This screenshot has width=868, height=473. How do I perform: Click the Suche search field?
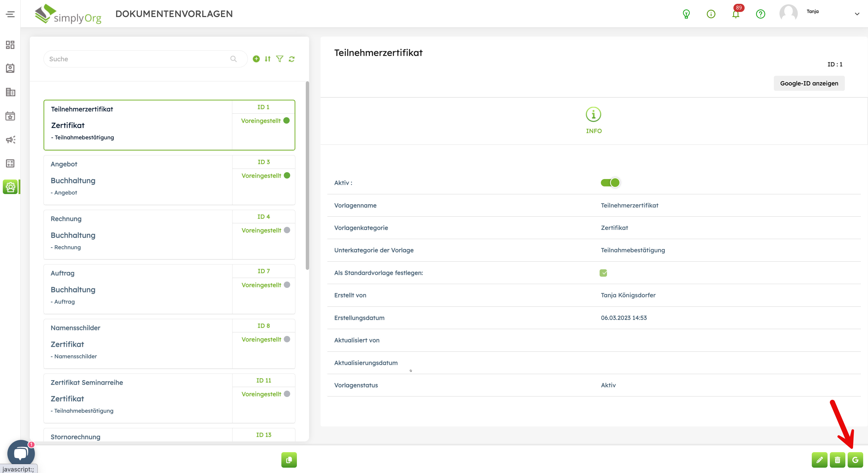click(138, 59)
